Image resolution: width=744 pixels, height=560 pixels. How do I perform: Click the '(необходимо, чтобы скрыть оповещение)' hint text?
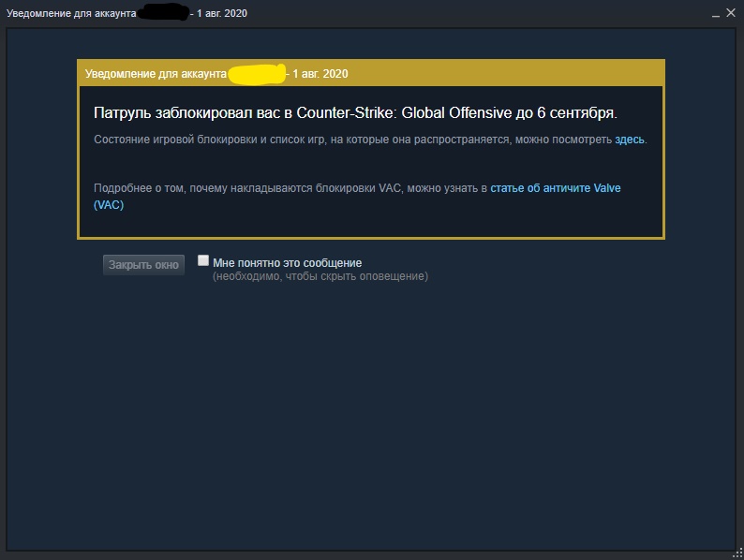click(x=320, y=276)
